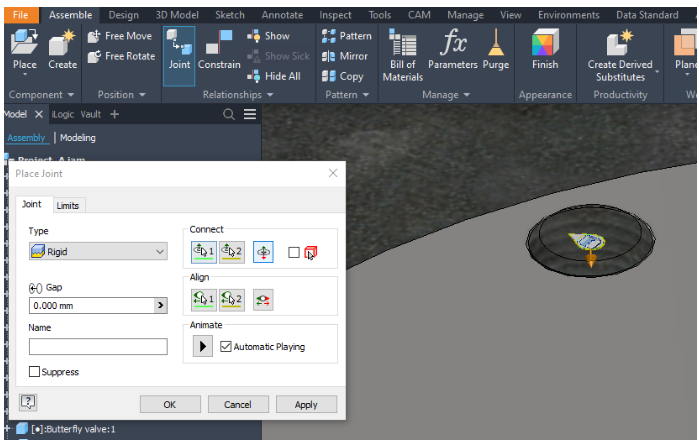The width and height of the screenshot is (699, 447).
Task: Click Cancel in Place Joint dialog
Action: 237,404
